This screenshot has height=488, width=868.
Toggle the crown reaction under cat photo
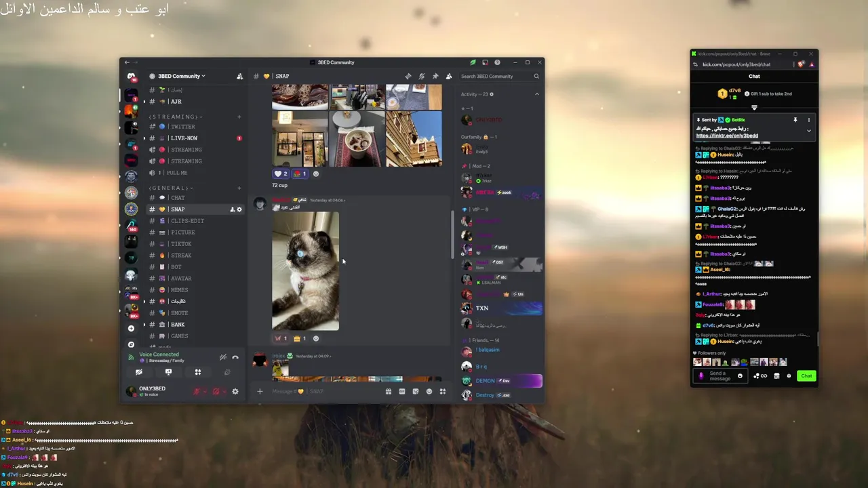pyautogui.click(x=300, y=338)
